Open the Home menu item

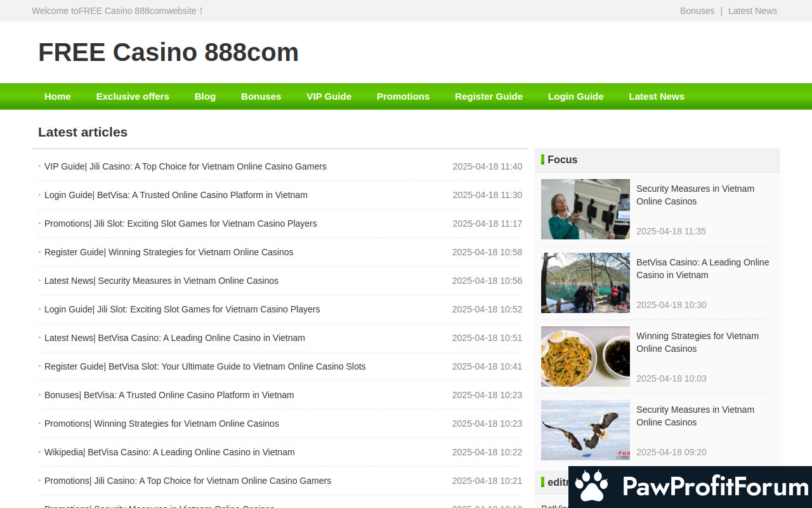[58, 97]
